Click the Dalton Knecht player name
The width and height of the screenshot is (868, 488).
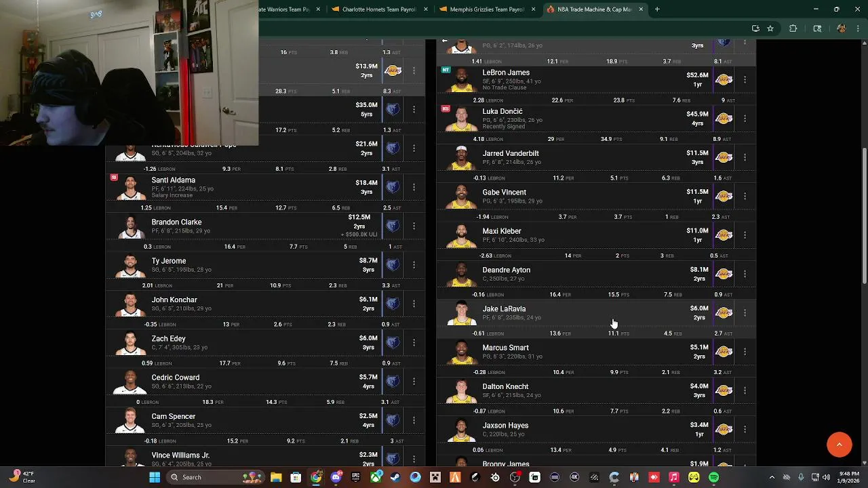point(505,387)
